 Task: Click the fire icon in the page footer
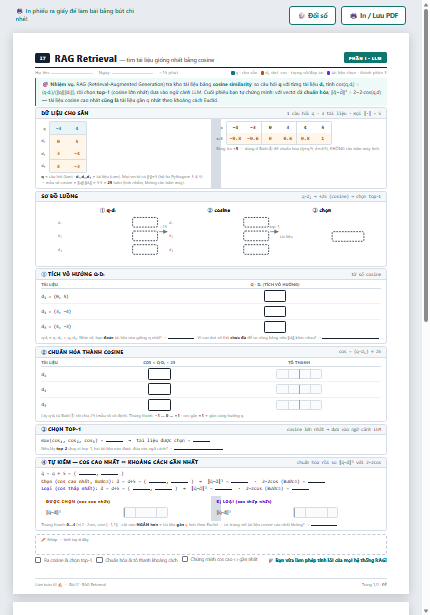[x=60, y=584]
